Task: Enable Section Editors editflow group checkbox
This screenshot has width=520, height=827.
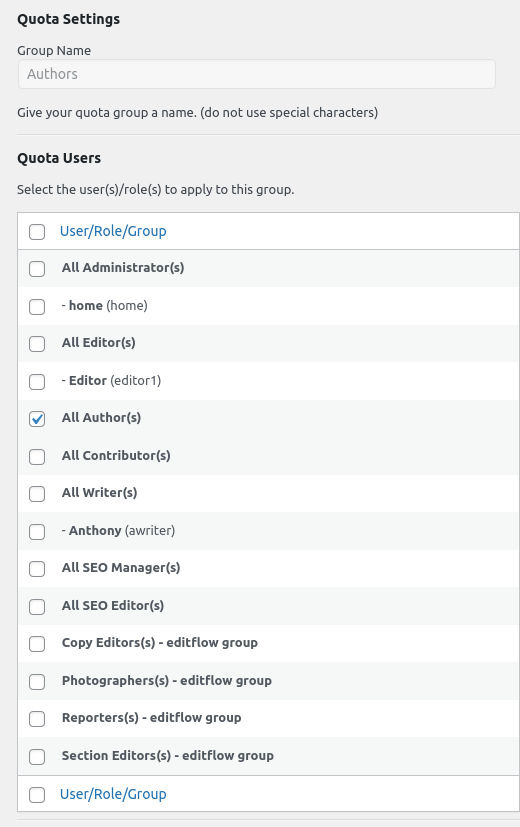Action: [37, 756]
